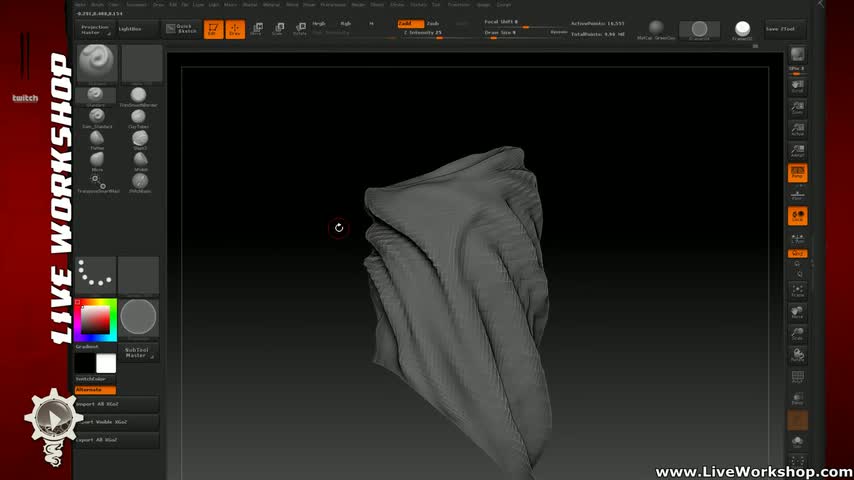Select the Move transform button in top shelf
Viewport: 854px width, 480px height.
click(x=257, y=29)
